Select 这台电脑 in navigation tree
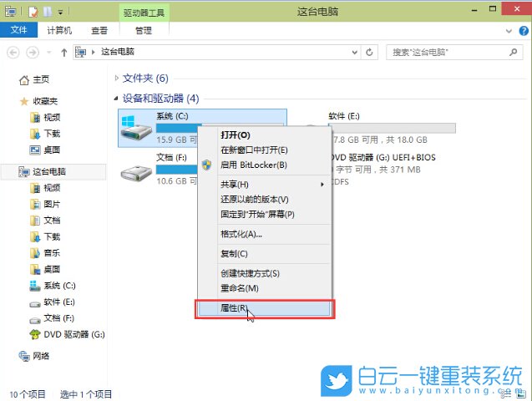The image size is (532, 401). pos(54,171)
